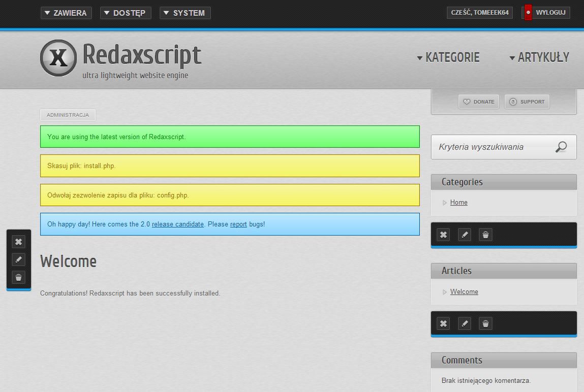
Task: Open the Welcome article link in sidebar
Action: (x=464, y=291)
